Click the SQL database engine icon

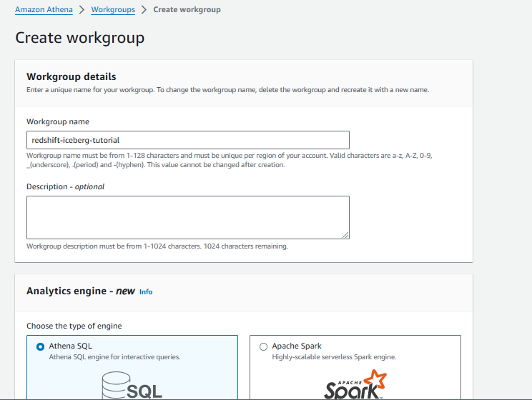click(x=132, y=386)
